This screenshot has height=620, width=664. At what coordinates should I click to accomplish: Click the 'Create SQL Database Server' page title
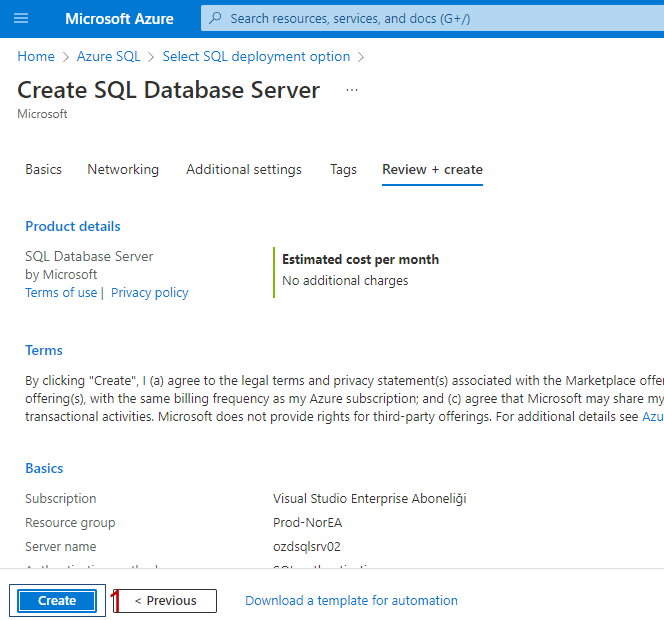tap(169, 90)
